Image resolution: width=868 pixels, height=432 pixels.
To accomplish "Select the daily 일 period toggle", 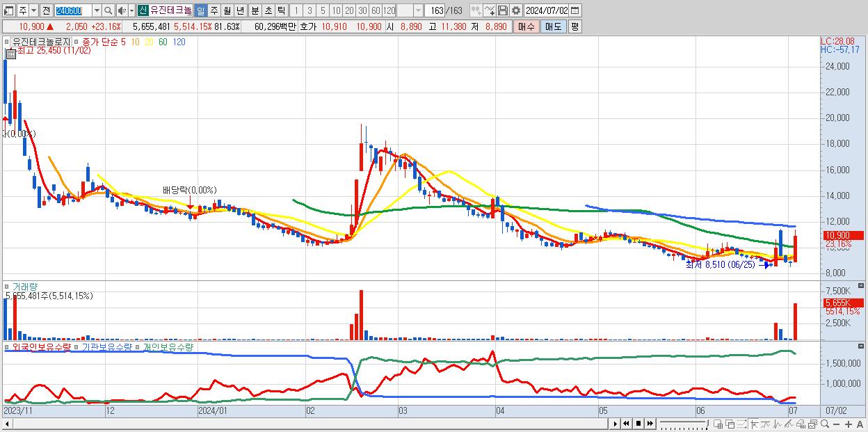I will (200, 10).
